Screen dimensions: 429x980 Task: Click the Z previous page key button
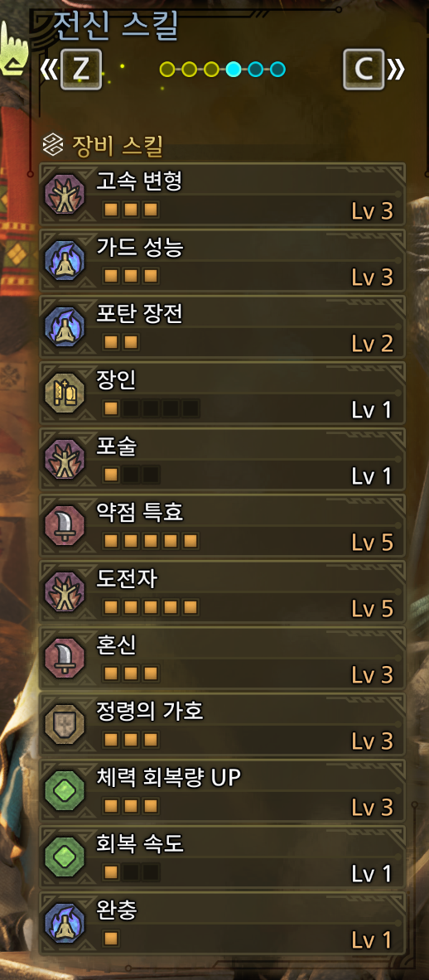[80, 70]
